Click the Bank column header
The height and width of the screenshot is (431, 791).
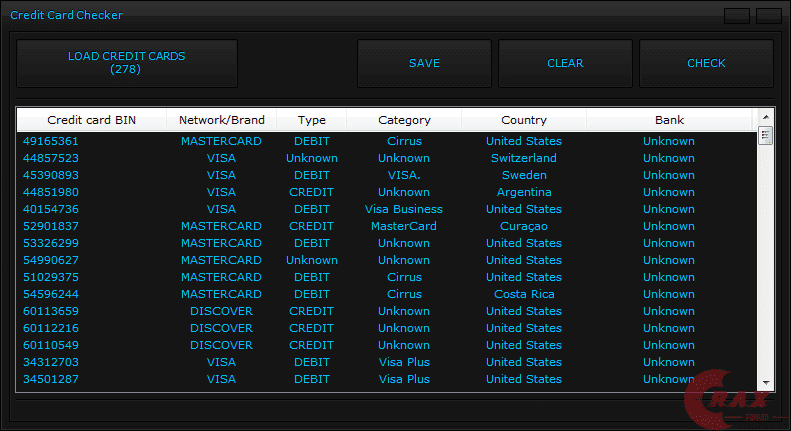(x=669, y=120)
